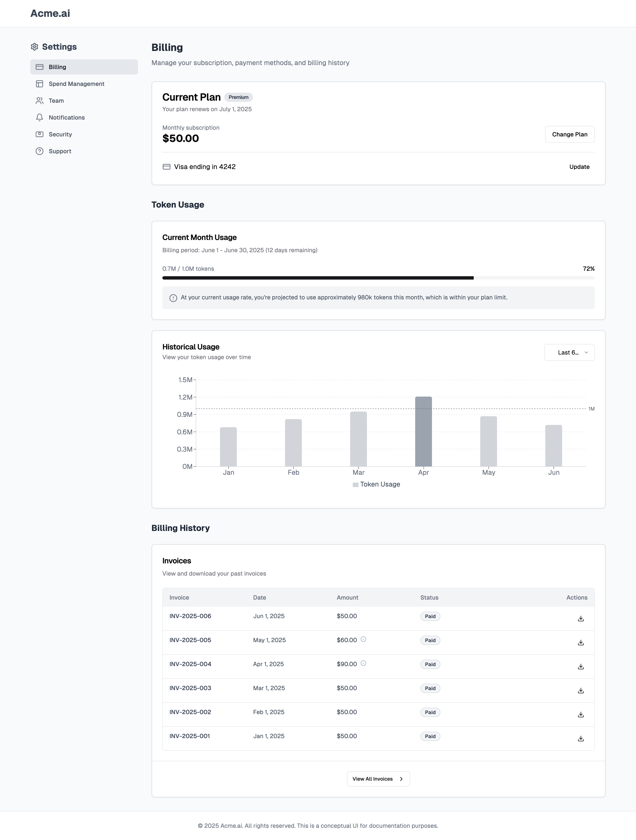Click info icon next to $60.00 amount
This screenshot has height=840, width=636.
coord(363,640)
